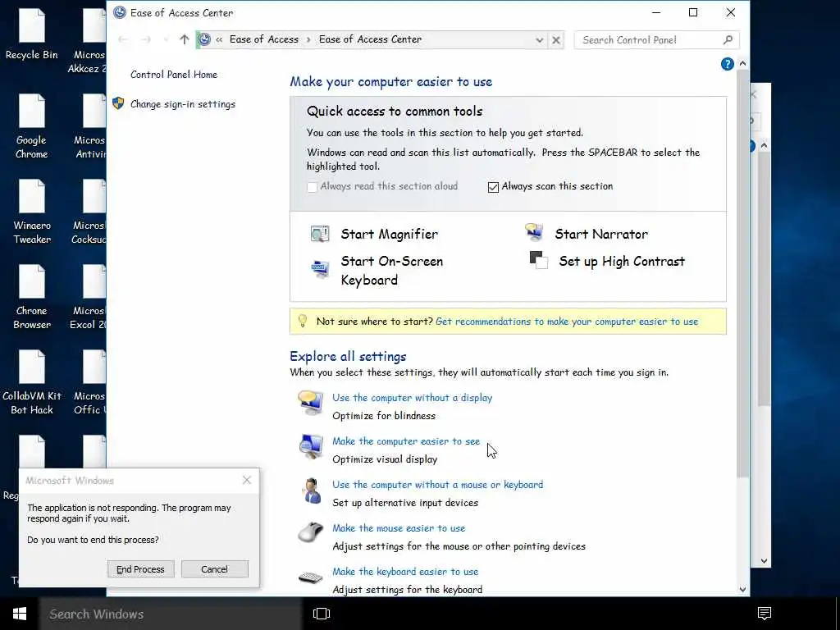Click the scroll-up arrow of Ease of Access Center

(742, 63)
